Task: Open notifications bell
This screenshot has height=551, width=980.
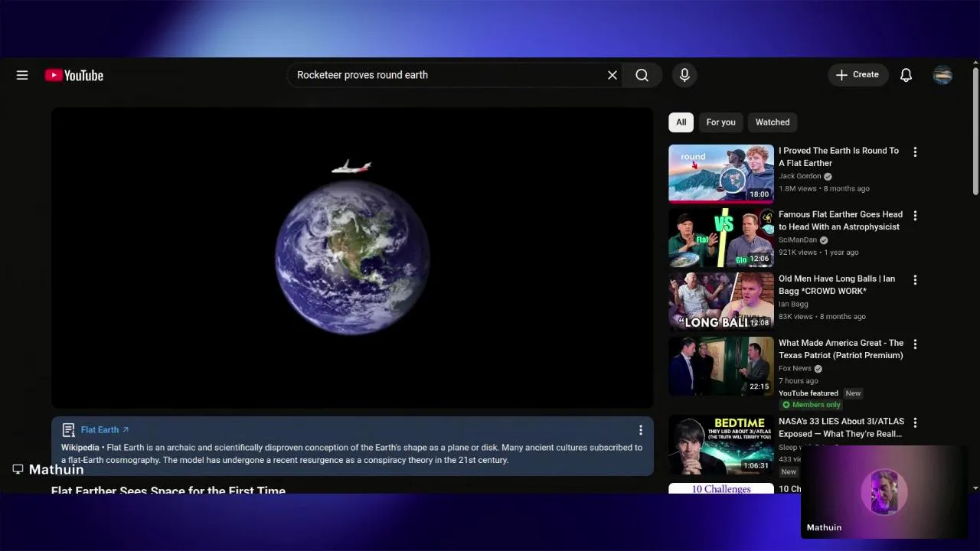Action: 906,75
